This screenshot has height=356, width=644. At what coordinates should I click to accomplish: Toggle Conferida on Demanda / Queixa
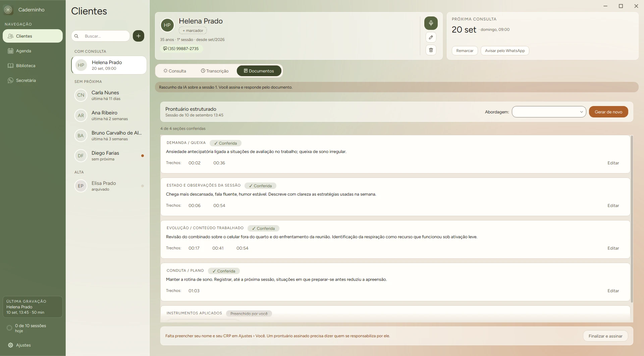tap(225, 143)
